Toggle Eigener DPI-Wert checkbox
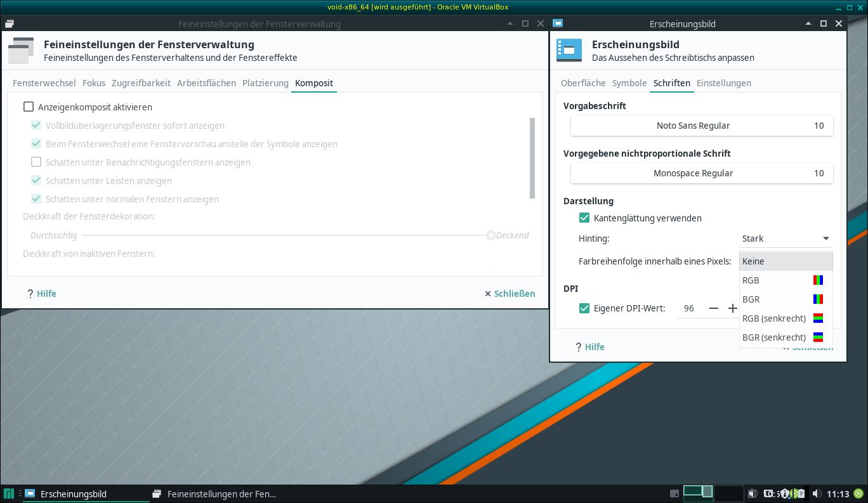Viewport: 868px width, 503px height. (584, 309)
